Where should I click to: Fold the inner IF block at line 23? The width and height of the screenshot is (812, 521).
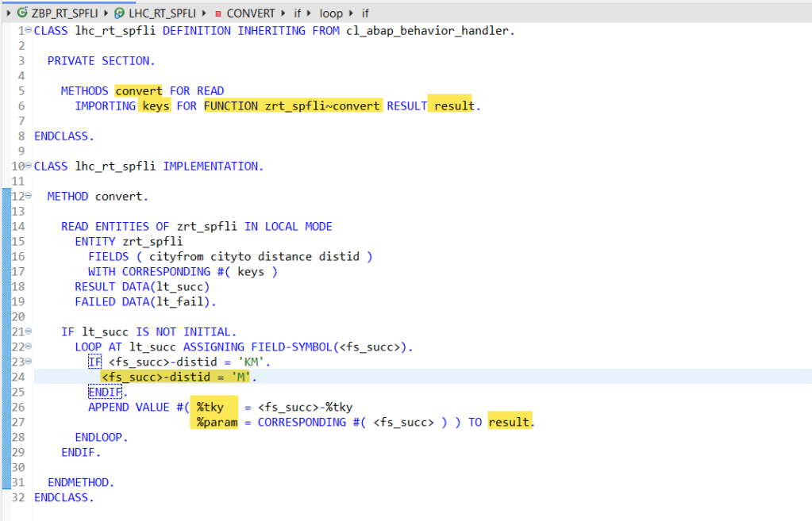tap(29, 362)
